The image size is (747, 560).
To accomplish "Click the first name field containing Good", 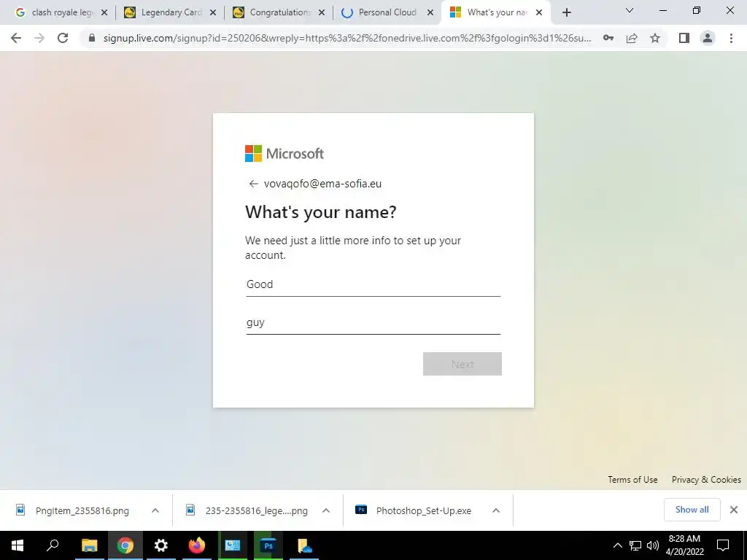I will click(x=373, y=284).
